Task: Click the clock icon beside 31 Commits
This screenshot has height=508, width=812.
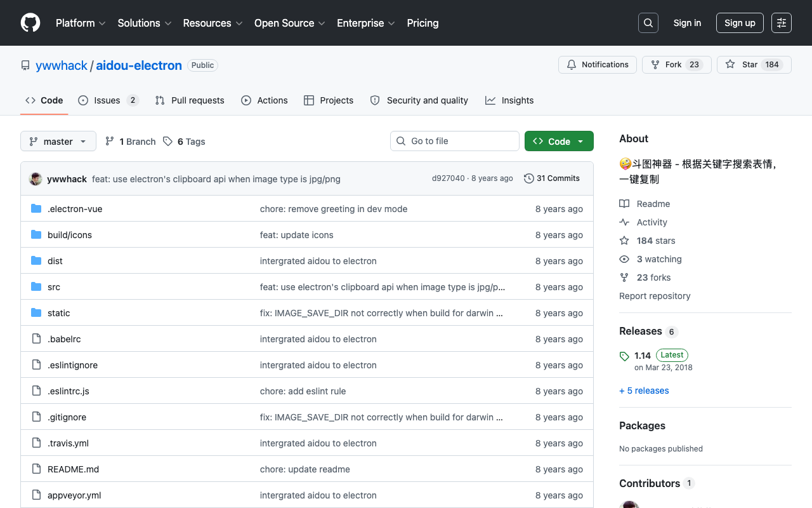Action: [x=528, y=178]
